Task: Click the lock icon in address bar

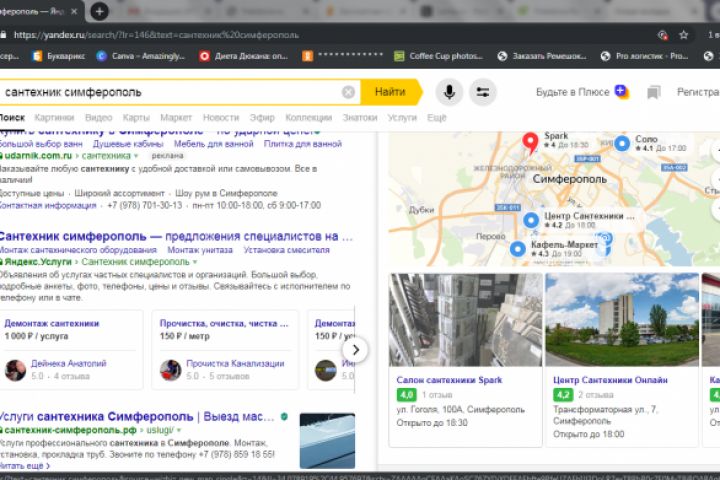Action: point(3,35)
